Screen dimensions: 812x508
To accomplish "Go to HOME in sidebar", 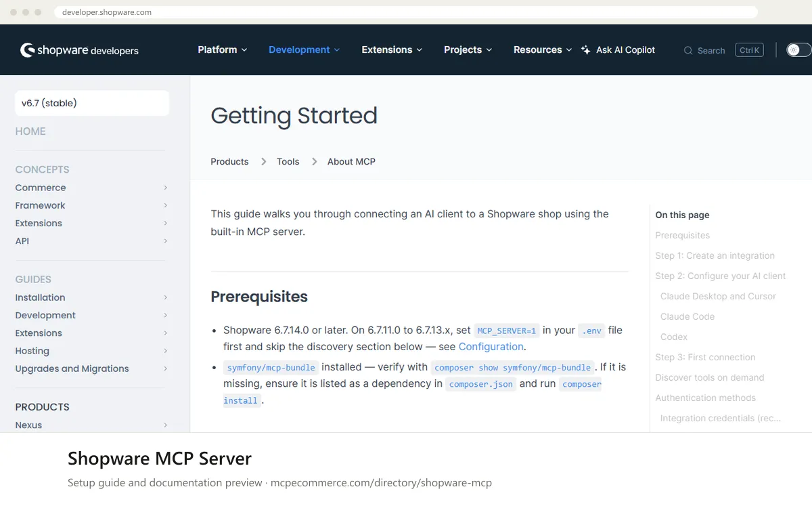I will point(30,131).
